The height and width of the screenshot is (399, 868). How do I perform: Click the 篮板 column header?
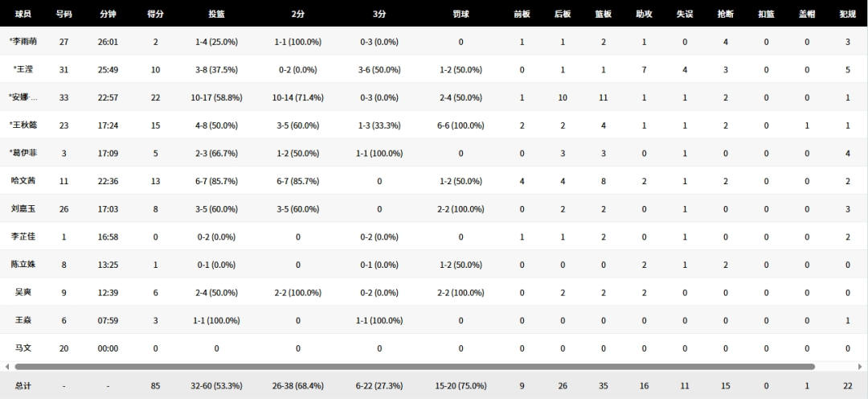[604, 14]
